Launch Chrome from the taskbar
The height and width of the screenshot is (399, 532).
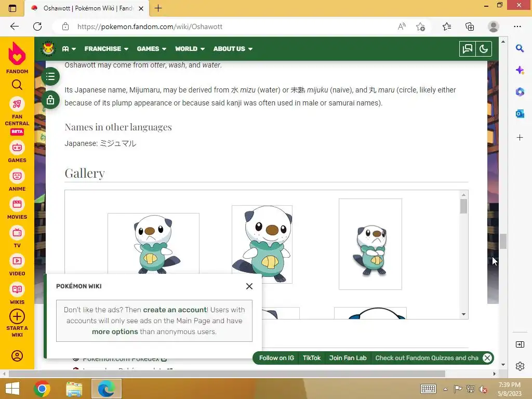coord(42,389)
